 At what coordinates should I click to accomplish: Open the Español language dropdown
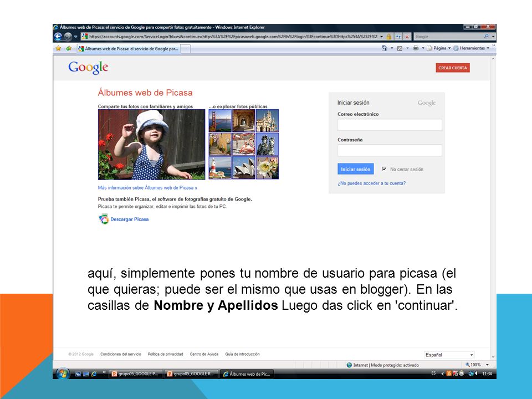(x=449, y=355)
